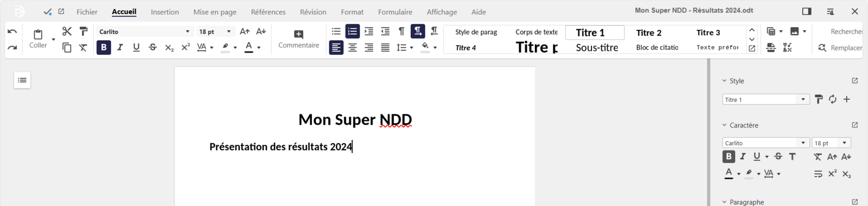This screenshot has width=868, height=206.
Task: Apply superscript from the ribbon
Action: (x=186, y=48)
